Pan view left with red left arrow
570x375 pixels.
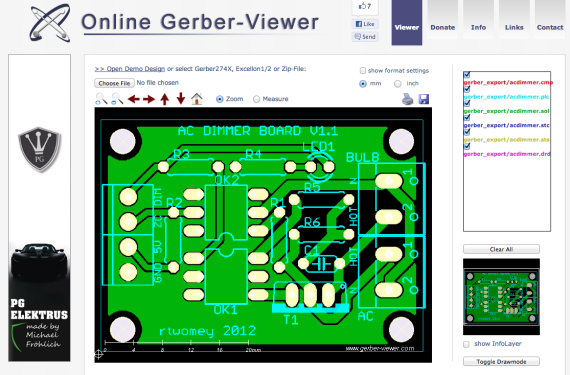coord(134,99)
